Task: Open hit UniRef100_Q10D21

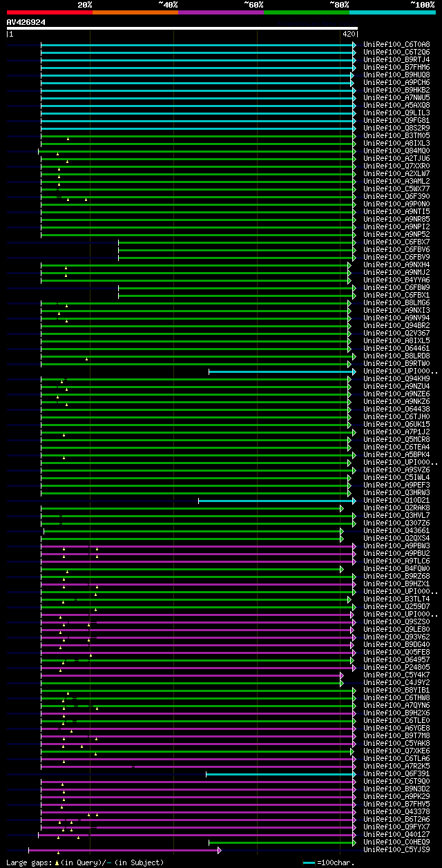Action: click(396, 500)
